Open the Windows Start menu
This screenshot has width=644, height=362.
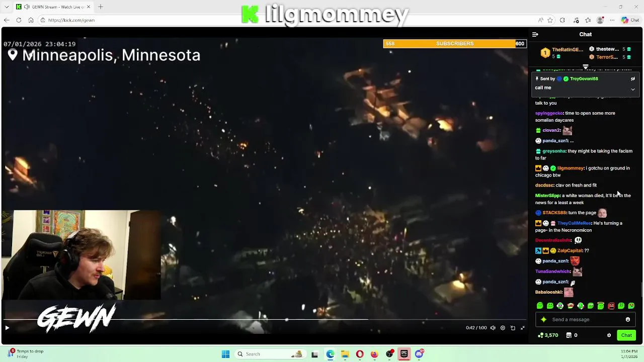225,354
